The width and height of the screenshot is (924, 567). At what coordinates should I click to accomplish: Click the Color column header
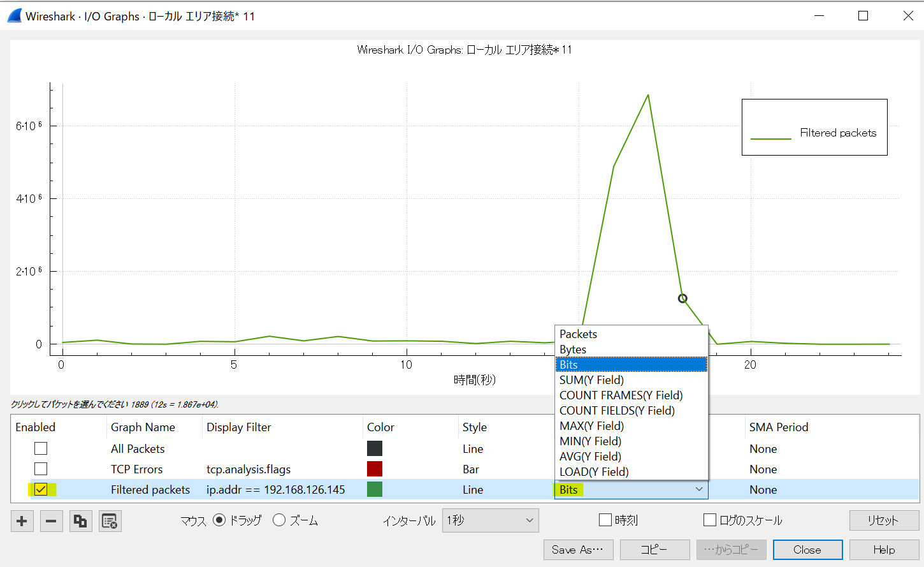click(x=380, y=427)
